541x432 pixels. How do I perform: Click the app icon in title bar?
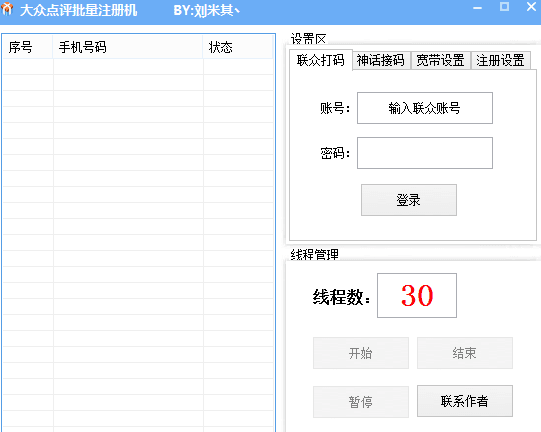coord(7,9)
